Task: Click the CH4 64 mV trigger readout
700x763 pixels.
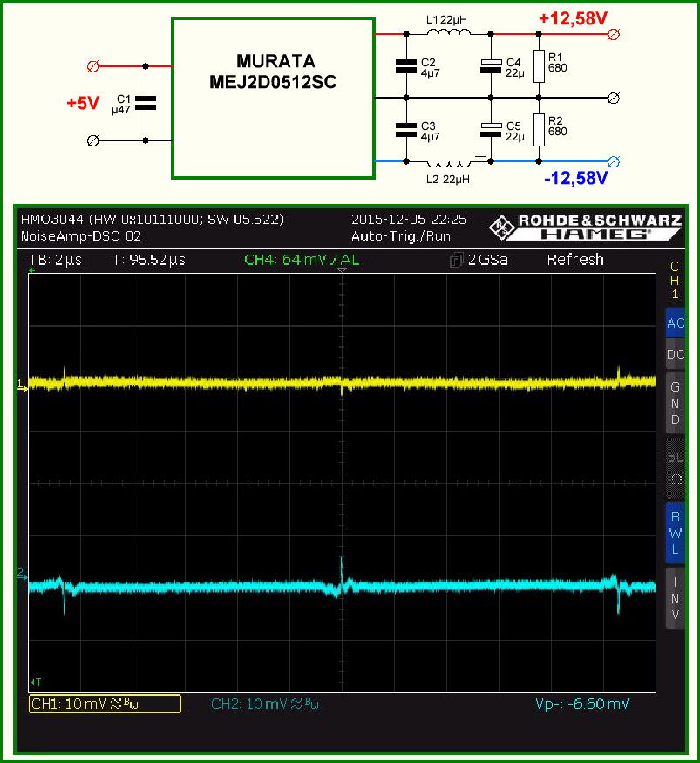Action: (x=302, y=260)
